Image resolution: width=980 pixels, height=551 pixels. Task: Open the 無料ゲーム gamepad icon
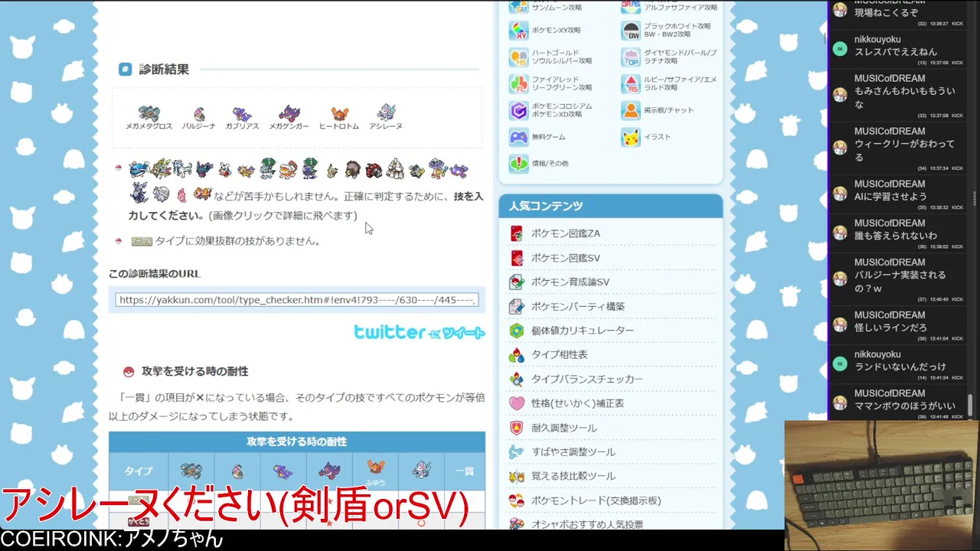pos(518,137)
